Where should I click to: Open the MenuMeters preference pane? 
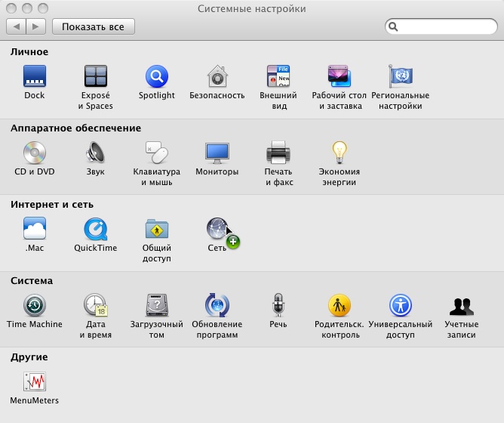[35, 381]
